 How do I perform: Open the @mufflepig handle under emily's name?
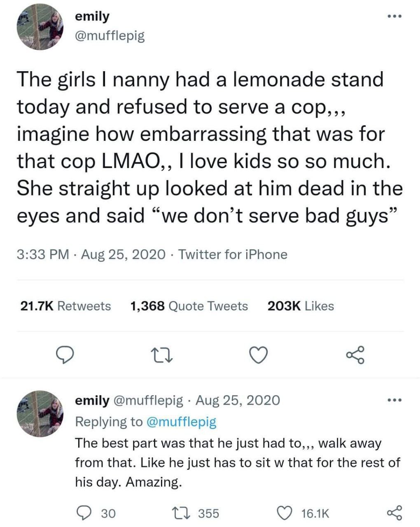click(x=109, y=36)
